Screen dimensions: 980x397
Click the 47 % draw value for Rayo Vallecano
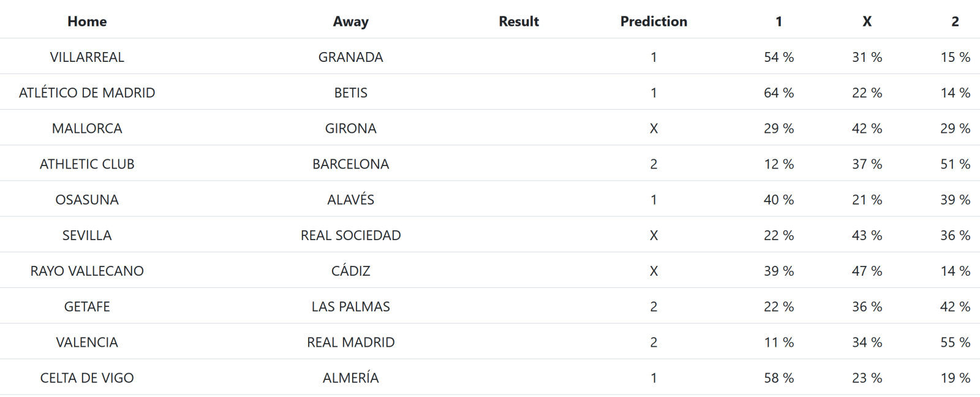pyautogui.click(x=867, y=271)
